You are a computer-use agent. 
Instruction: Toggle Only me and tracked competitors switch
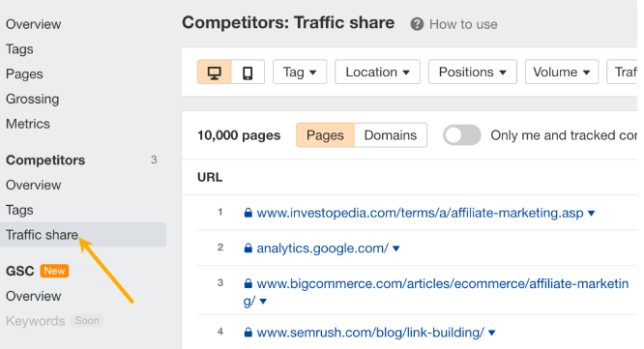(462, 135)
